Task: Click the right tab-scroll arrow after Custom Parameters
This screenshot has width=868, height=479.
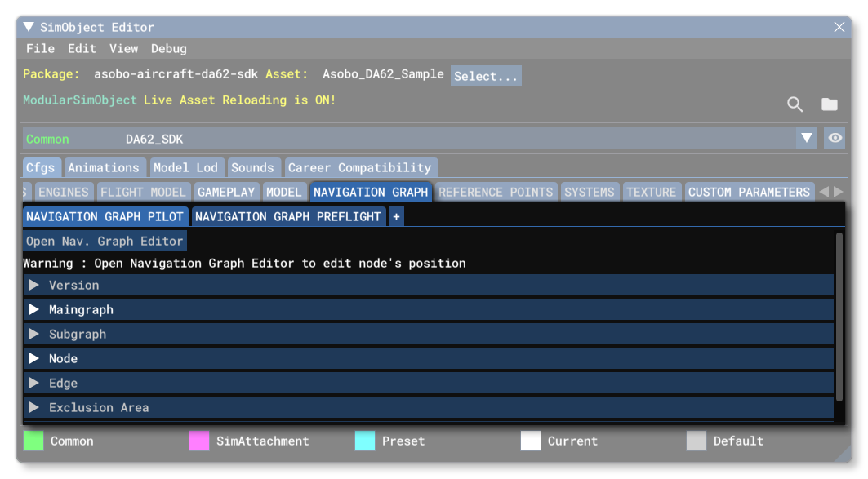Action: pyautogui.click(x=840, y=192)
